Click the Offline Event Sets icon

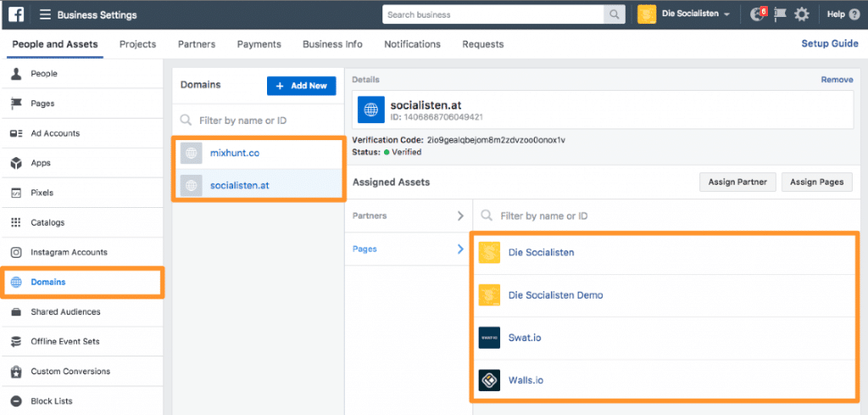pyautogui.click(x=16, y=341)
